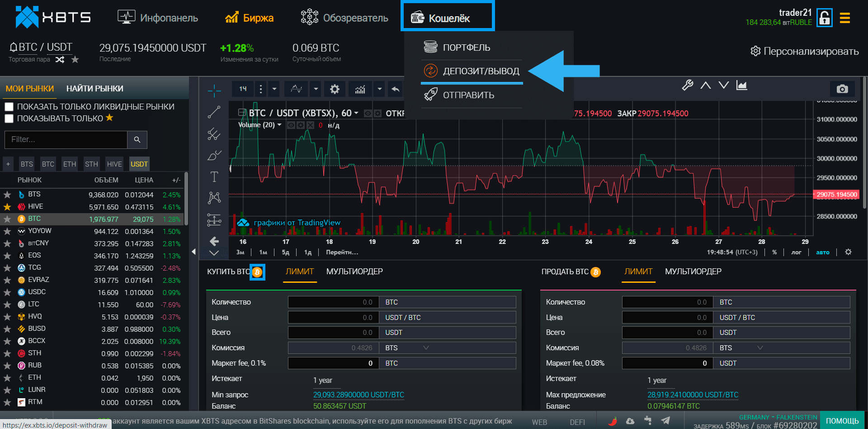Viewport: 868px width, 429px height.
Task: Open the Volume (20) indicator dropdown
Action: (x=279, y=125)
